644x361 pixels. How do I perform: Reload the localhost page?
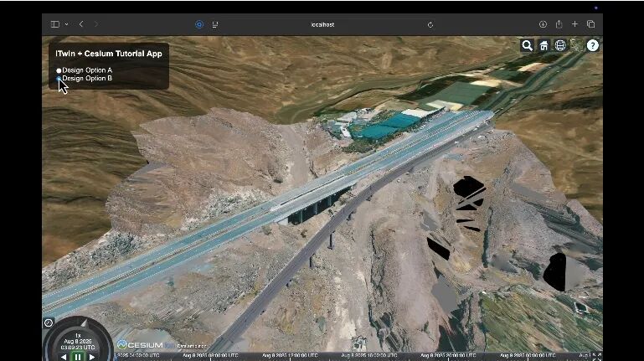click(x=430, y=24)
